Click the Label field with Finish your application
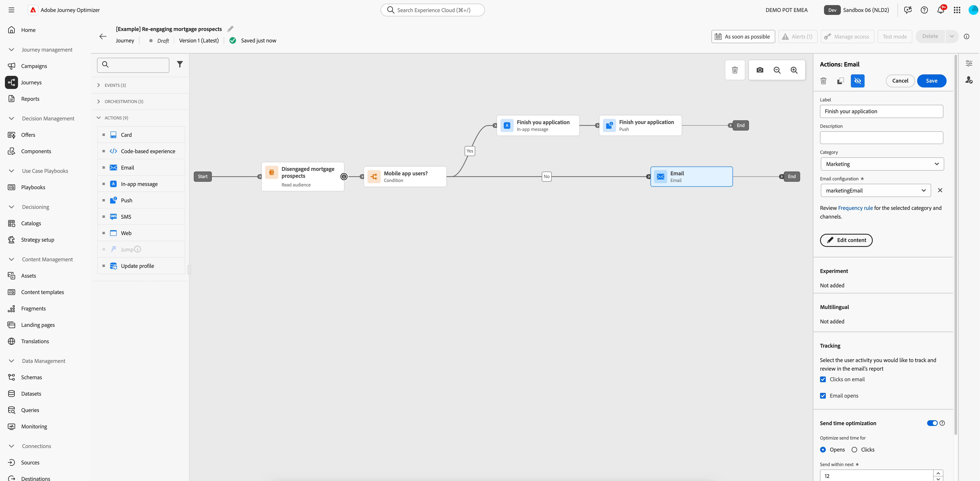 pos(881,112)
